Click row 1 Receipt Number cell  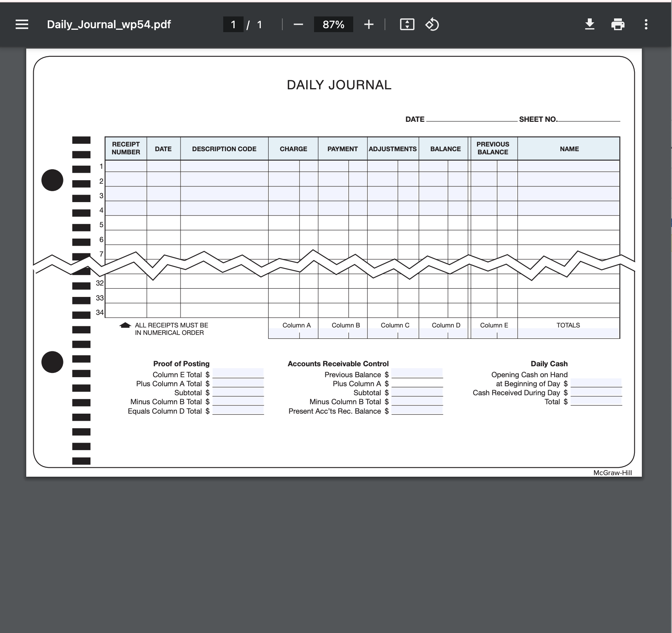tap(126, 166)
